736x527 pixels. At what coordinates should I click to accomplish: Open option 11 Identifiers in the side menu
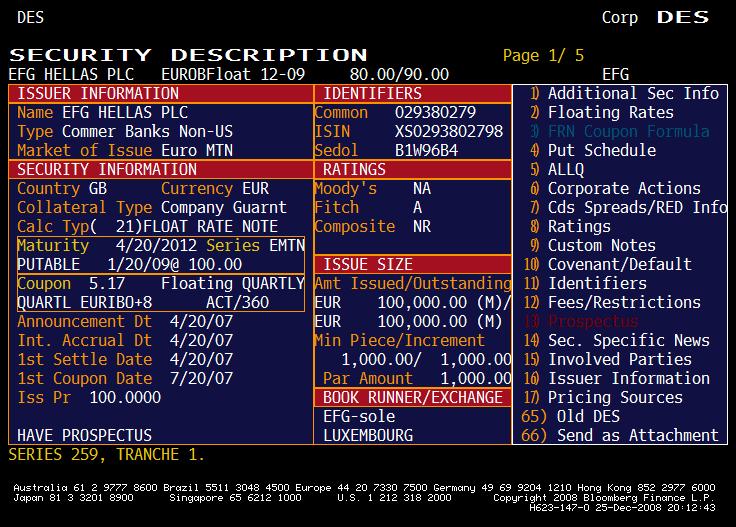[x=585, y=283]
